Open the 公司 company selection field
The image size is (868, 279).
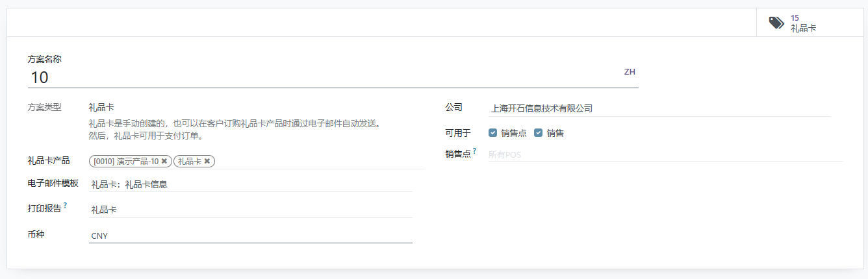[x=659, y=108]
